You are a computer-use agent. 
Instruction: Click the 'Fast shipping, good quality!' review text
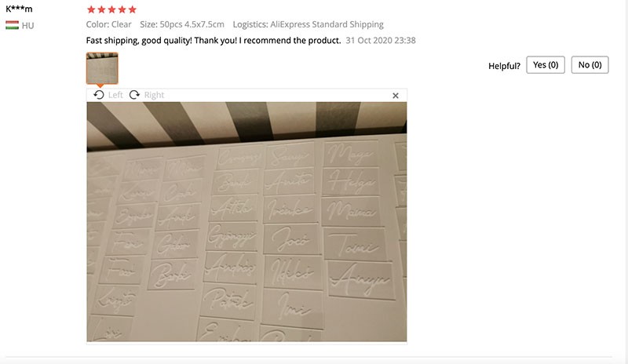coord(139,41)
